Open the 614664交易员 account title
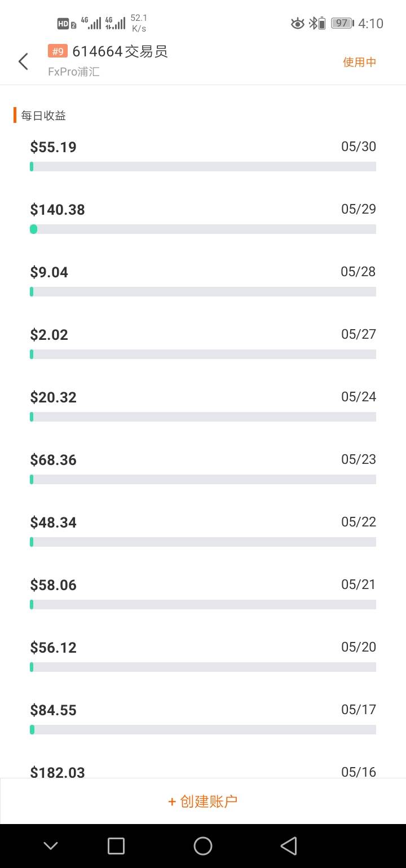 tap(120, 51)
